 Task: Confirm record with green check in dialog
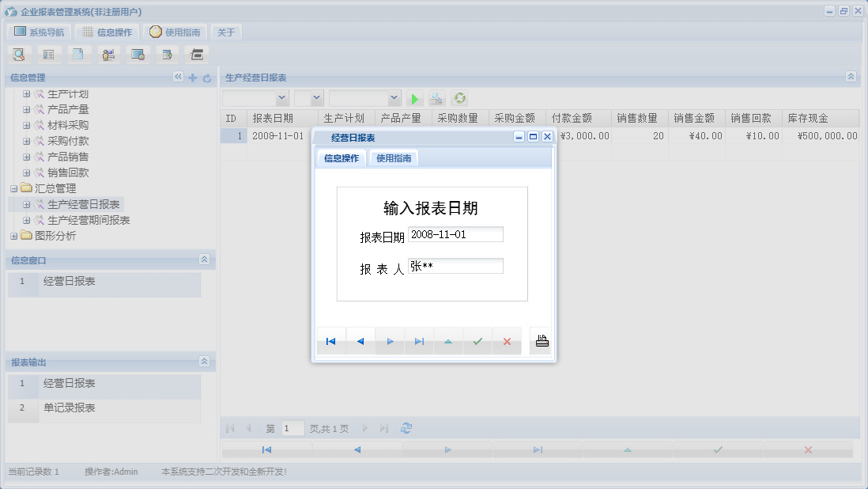pyautogui.click(x=477, y=340)
